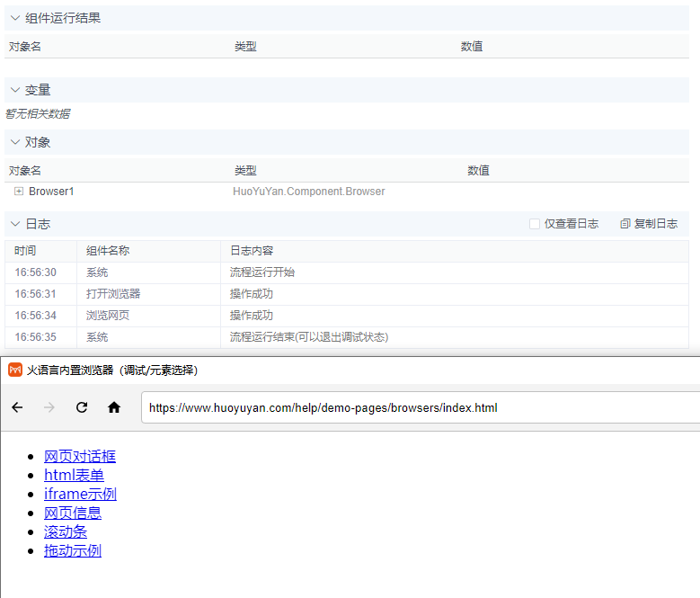
Task: Click 数值 header in 组件运行结果 table
Action: point(472,47)
